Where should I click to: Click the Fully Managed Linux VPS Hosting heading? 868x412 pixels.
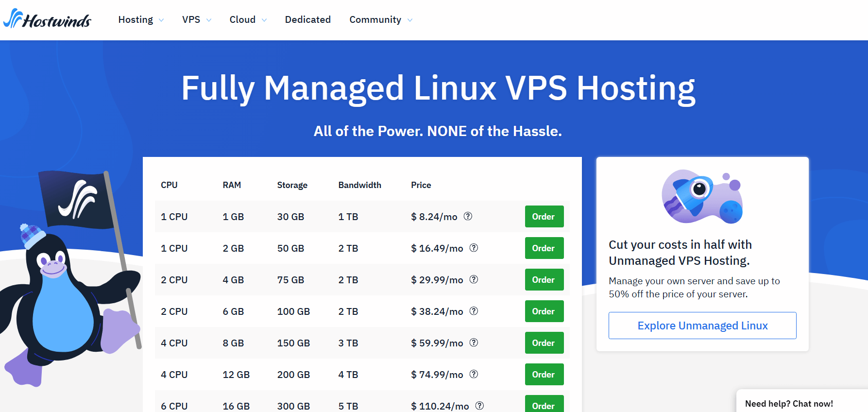(438, 88)
